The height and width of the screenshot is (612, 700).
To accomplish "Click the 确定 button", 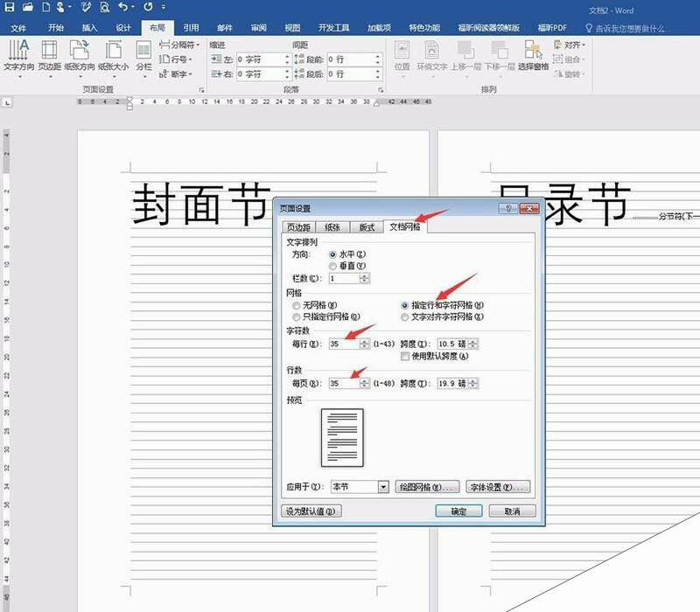I will [458, 511].
